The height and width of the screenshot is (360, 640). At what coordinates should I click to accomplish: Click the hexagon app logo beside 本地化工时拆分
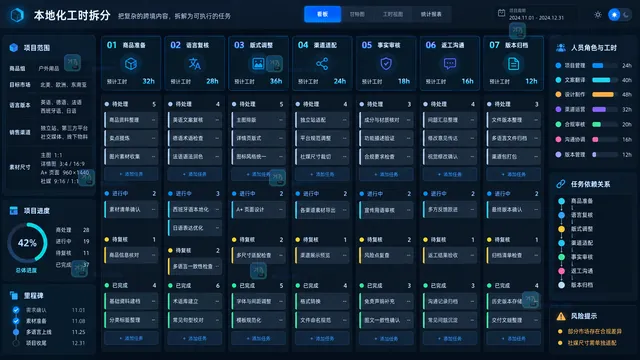[x=17, y=16]
